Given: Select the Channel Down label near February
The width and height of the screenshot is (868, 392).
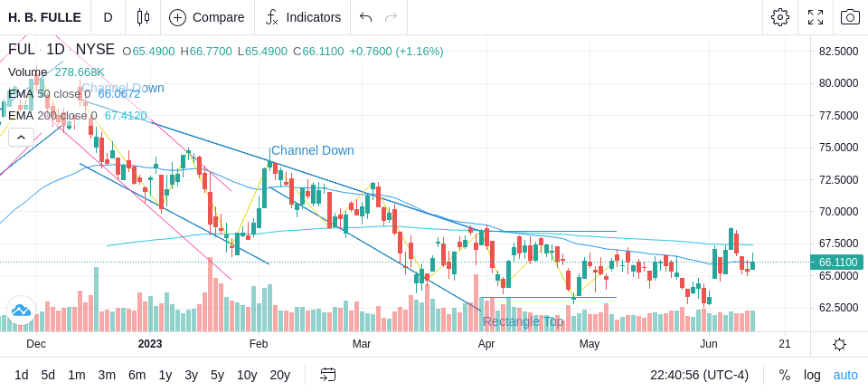Looking at the screenshot, I should click(312, 150).
